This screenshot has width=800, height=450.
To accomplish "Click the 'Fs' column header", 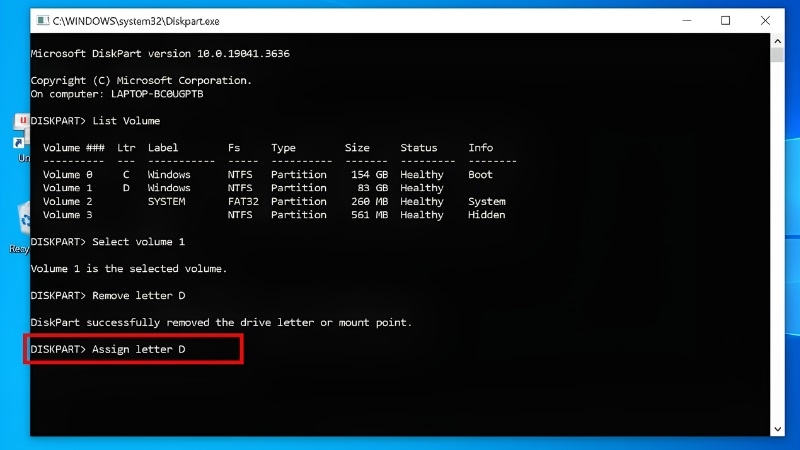I will pyautogui.click(x=234, y=148).
